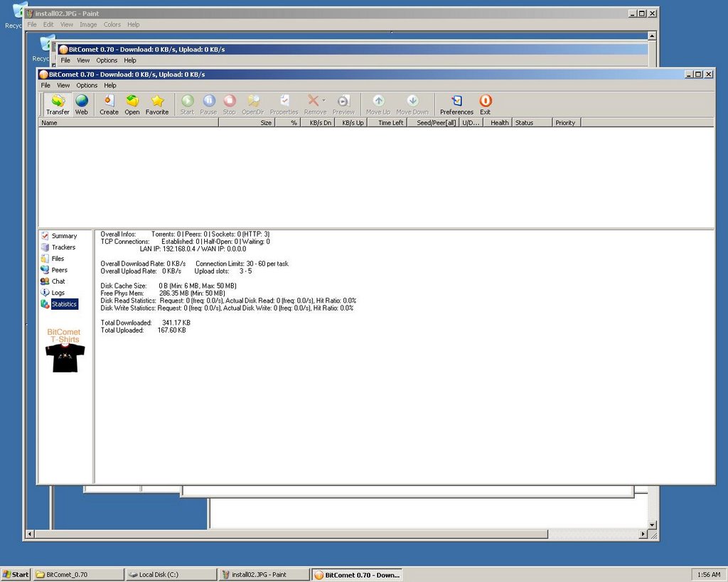The width and height of the screenshot is (728, 582).
Task: Click the green Start toolbar icon
Action: [187, 104]
